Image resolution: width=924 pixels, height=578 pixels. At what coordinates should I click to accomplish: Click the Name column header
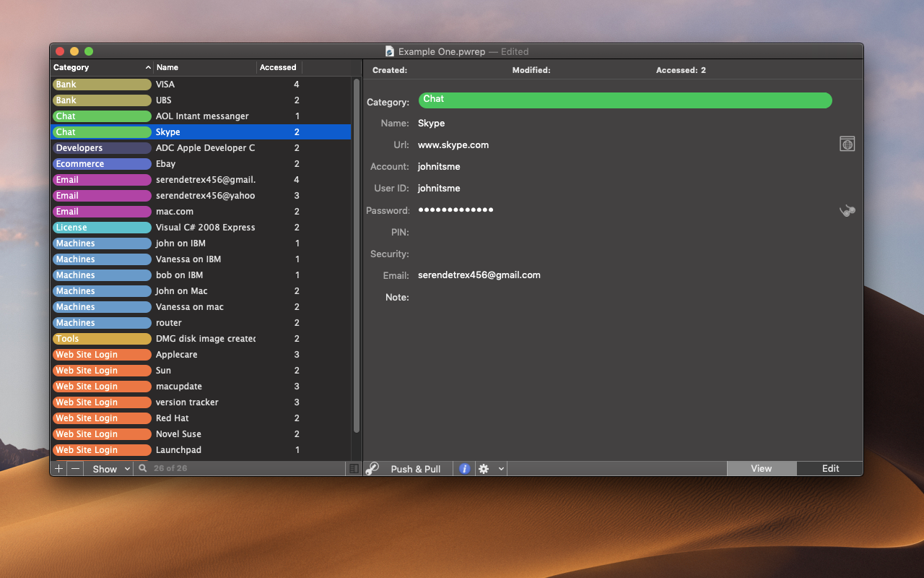[x=204, y=67]
